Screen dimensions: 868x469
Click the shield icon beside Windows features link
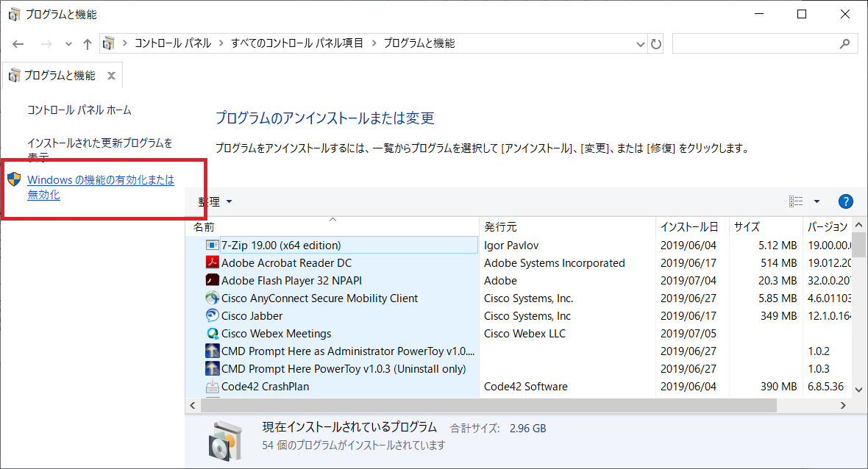click(x=14, y=179)
